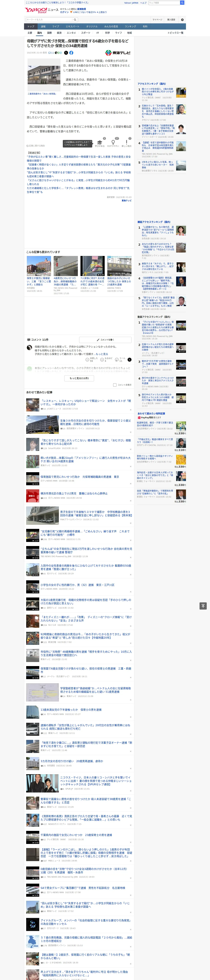Click the ウェブ検索 input field
Screen dimensions: 210x980
pyautogui.click(x=164, y=3)
